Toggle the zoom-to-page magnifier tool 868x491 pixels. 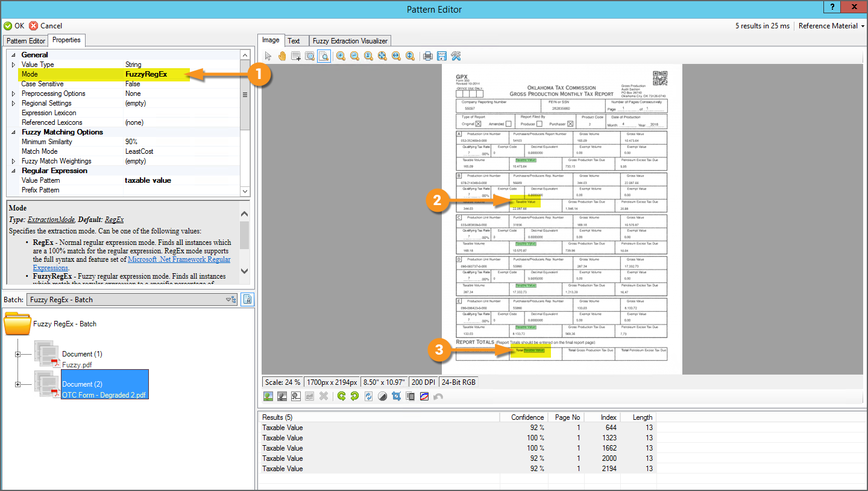(324, 56)
